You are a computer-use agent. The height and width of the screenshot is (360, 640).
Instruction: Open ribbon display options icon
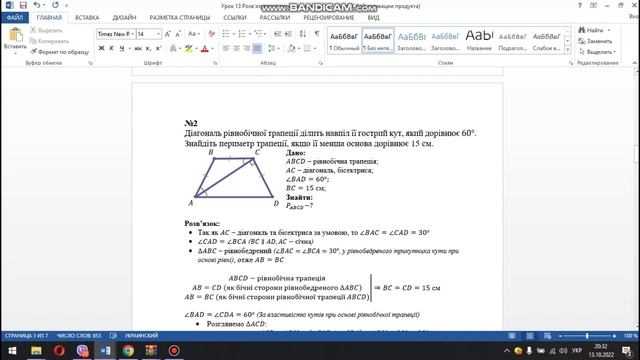[x=593, y=5]
